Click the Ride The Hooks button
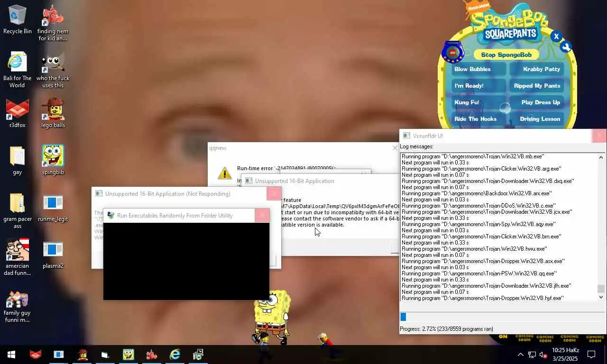The height and width of the screenshot is (364, 607). pos(479,119)
